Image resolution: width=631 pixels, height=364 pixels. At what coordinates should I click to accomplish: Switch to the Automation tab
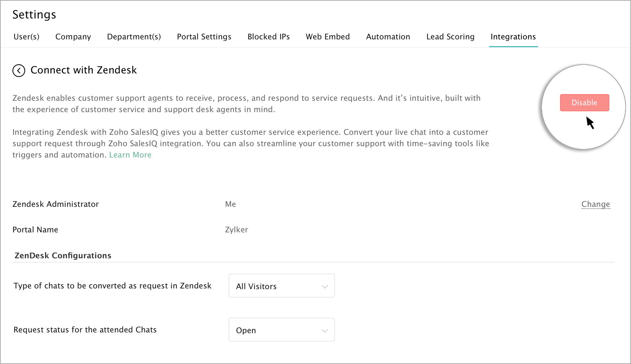pyautogui.click(x=388, y=37)
